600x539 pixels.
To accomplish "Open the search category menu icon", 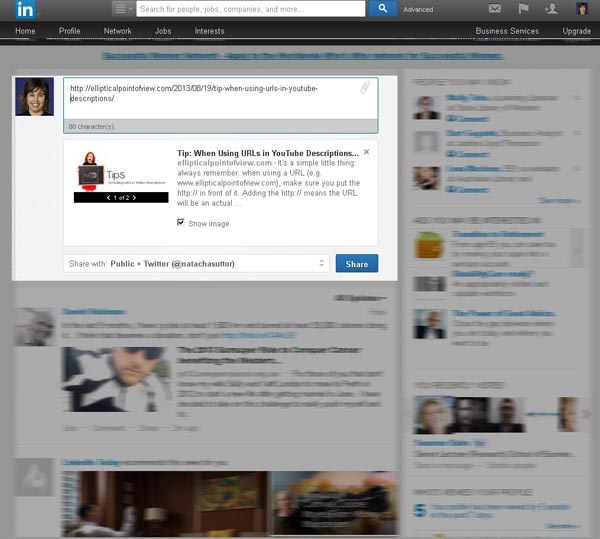I will pos(123,9).
